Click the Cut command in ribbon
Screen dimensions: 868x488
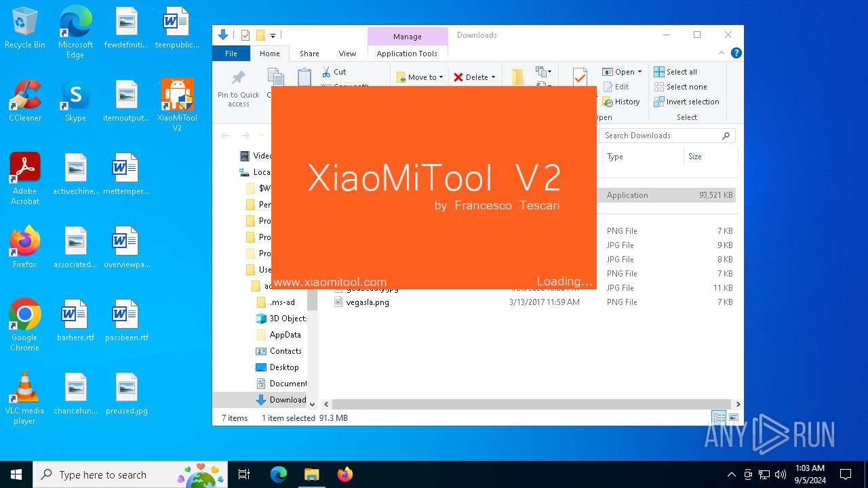click(x=334, y=72)
